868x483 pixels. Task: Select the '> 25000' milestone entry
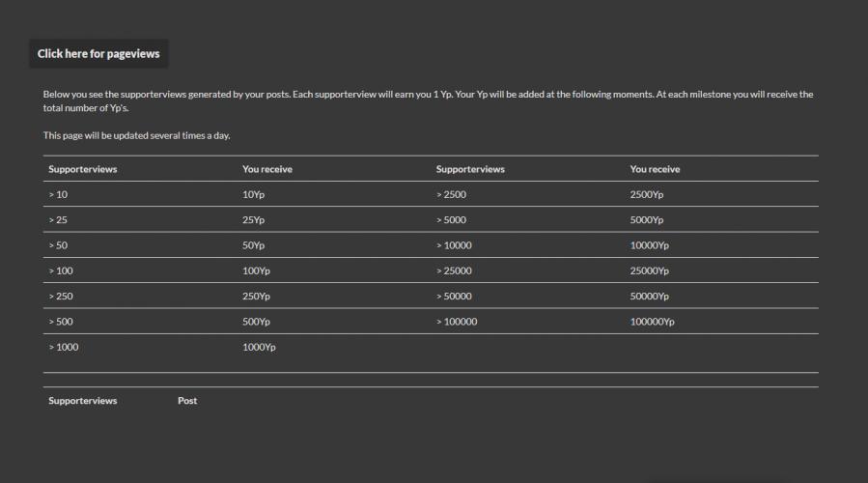[x=454, y=270]
